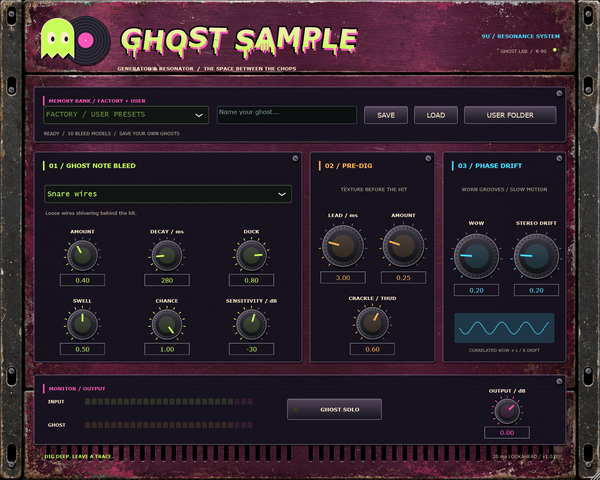Click the WORN GROOVES / SLOW MOTION subtitle
The height and width of the screenshot is (480, 600).
click(x=504, y=189)
